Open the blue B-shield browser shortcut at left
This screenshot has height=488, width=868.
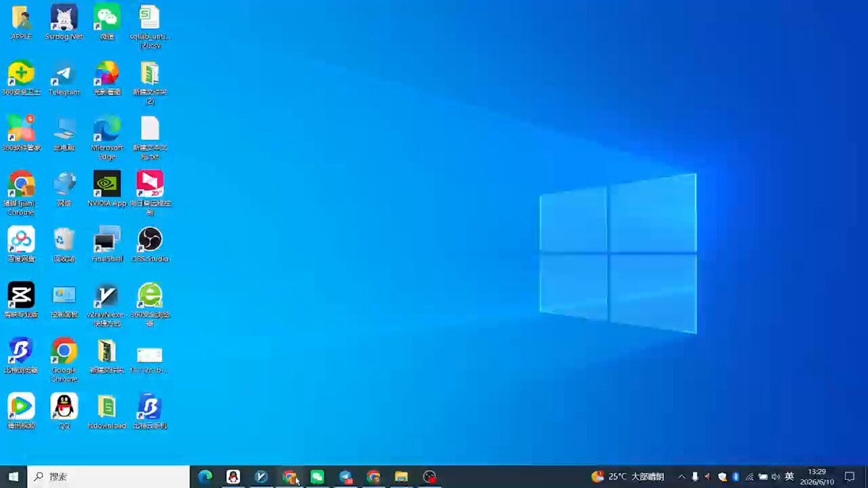point(21,355)
